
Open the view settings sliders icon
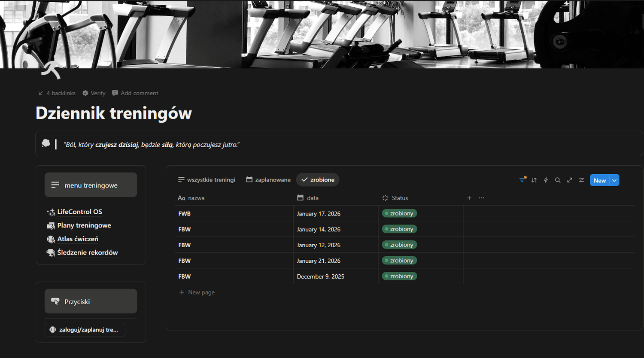click(x=581, y=180)
